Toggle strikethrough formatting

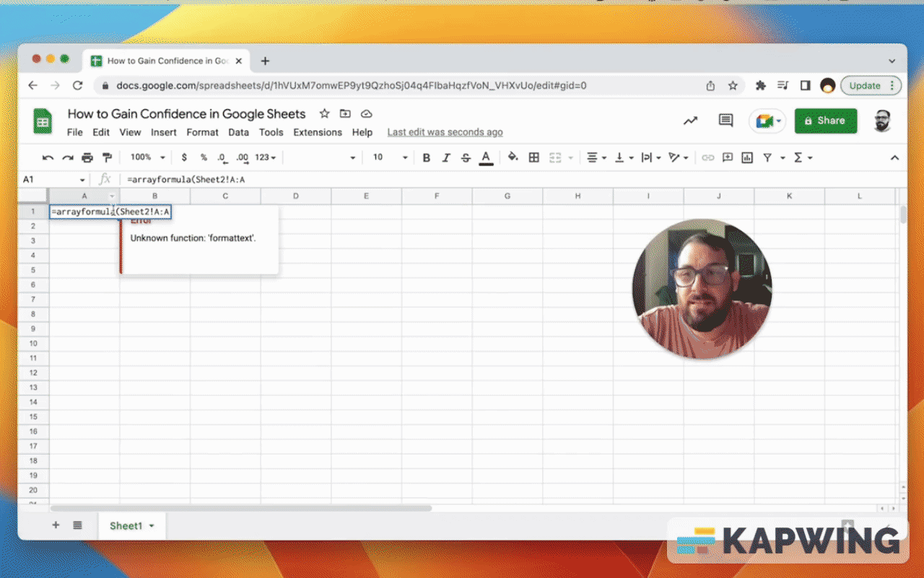[466, 158]
